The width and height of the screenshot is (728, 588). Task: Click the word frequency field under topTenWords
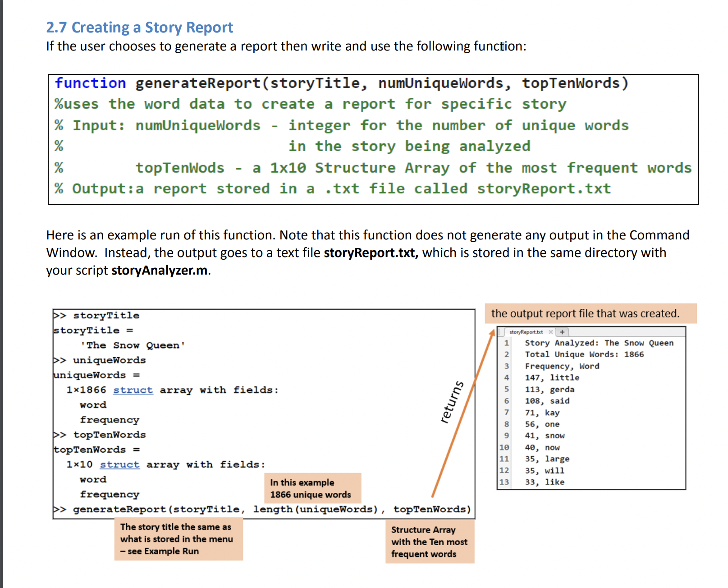click(110, 494)
